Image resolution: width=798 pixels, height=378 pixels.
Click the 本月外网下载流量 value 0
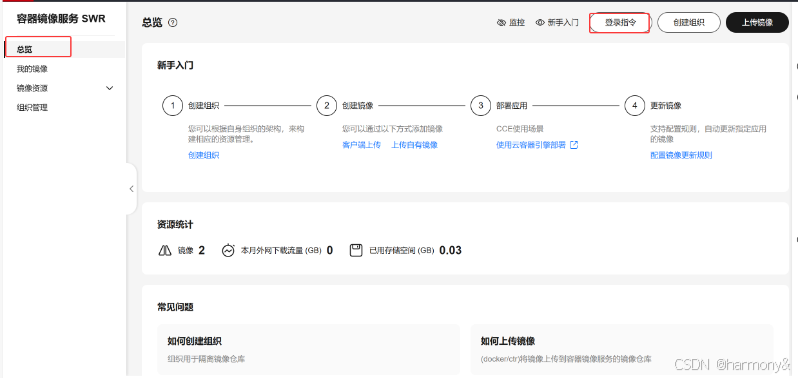[x=330, y=250]
